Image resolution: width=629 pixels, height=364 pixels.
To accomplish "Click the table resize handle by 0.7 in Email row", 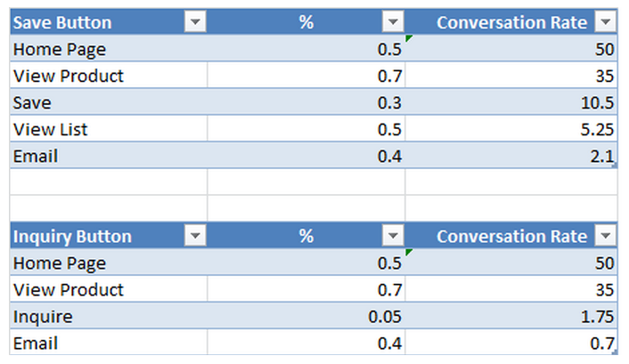I will point(616,352).
